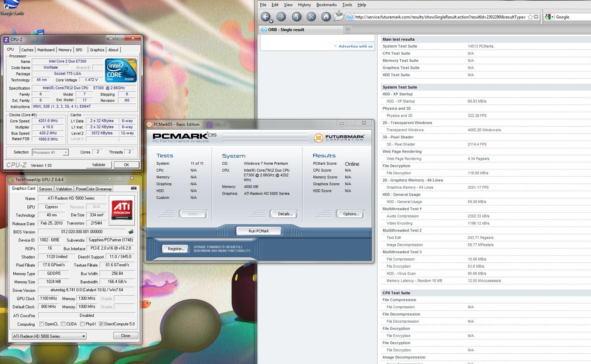This screenshot has width=591, height=364.
Task: Open a new tab with the plus icon
Action: click(x=348, y=30)
